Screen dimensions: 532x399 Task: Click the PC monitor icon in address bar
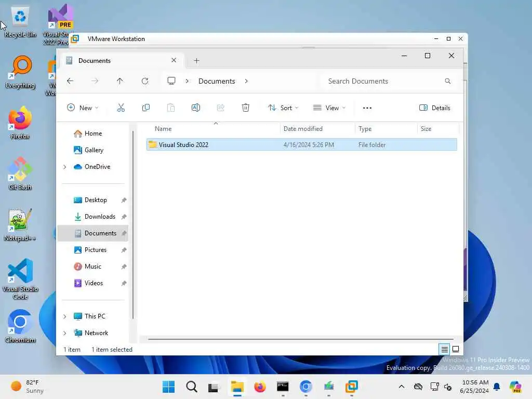point(171,81)
